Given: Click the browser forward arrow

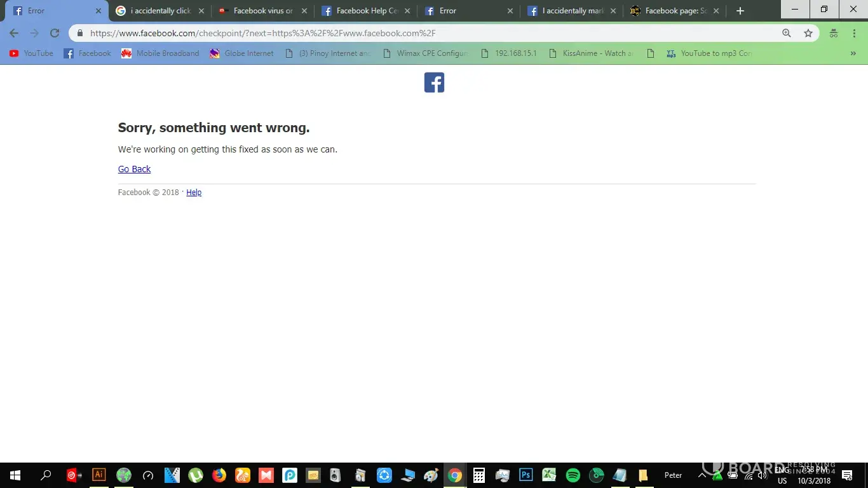Looking at the screenshot, I should coord(34,33).
